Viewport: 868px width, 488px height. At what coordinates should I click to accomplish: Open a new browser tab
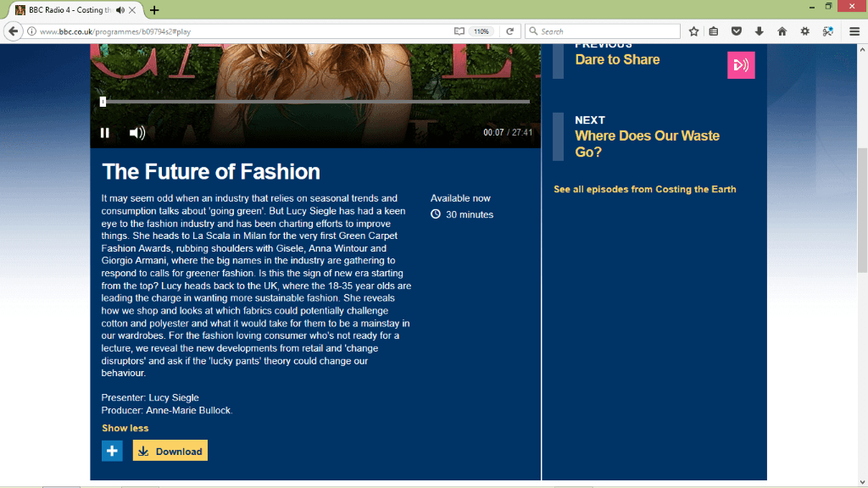[x=154, y=10]
